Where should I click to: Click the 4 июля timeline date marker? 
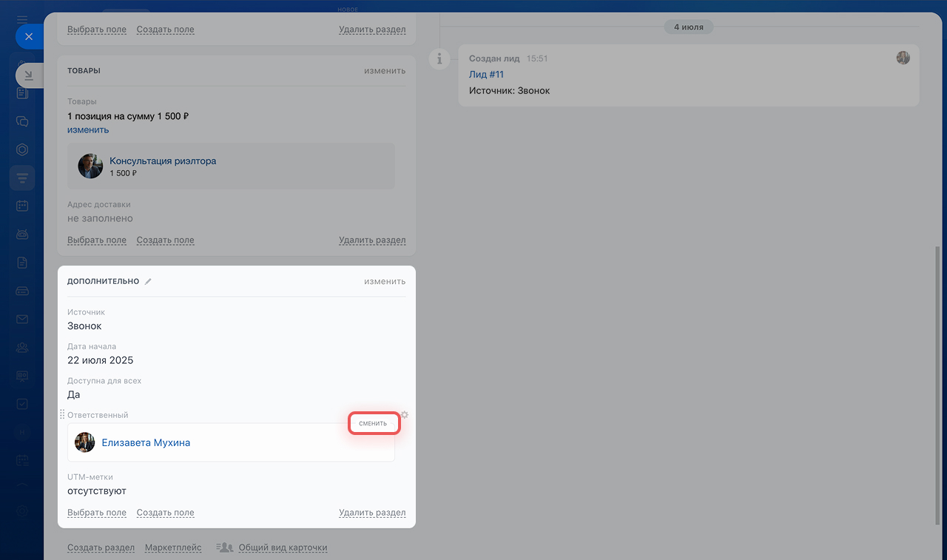pyautogui.click(x=688, y=27)
